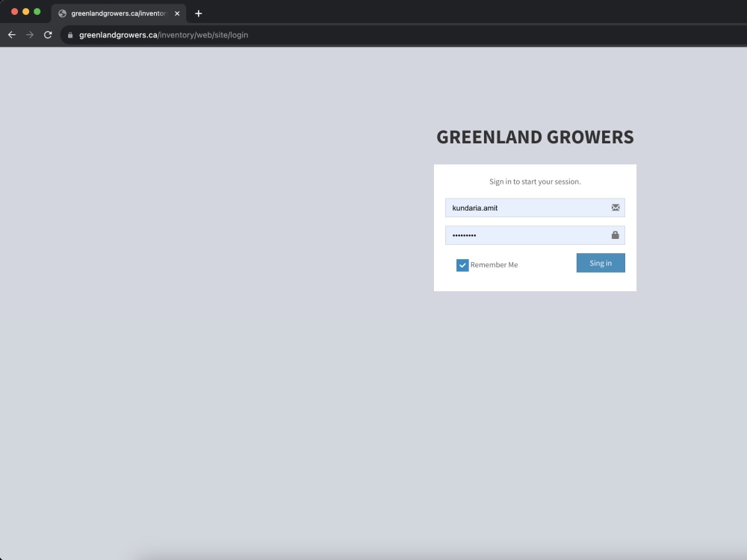Reload the login page

tap(48, 35)
